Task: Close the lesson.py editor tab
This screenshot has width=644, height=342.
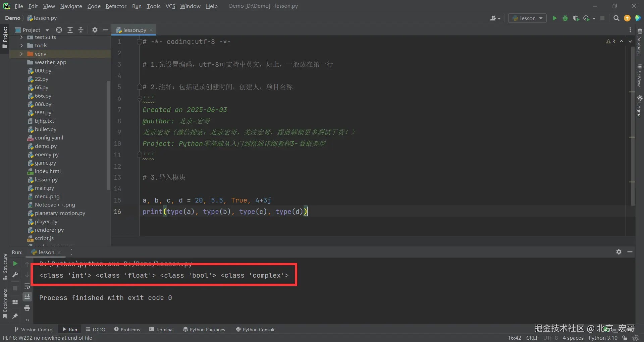Action: (x=151, y=30)
